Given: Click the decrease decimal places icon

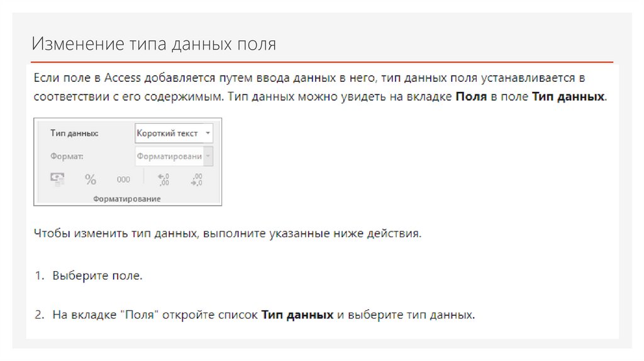Looking at the screenshot, I should tap(196, 179).
